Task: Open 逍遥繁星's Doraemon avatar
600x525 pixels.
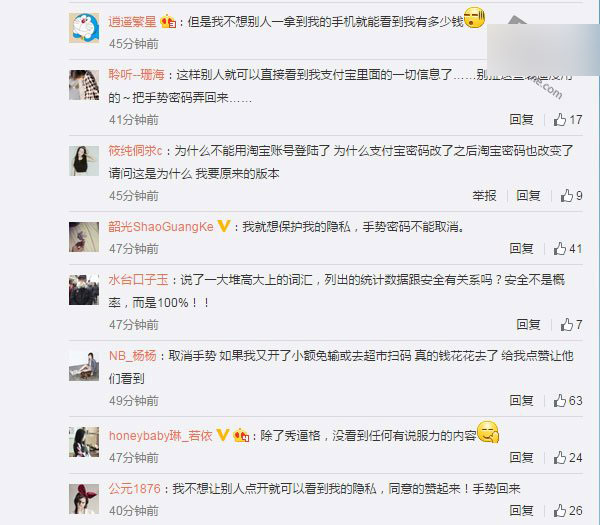Action: (84, 28)
